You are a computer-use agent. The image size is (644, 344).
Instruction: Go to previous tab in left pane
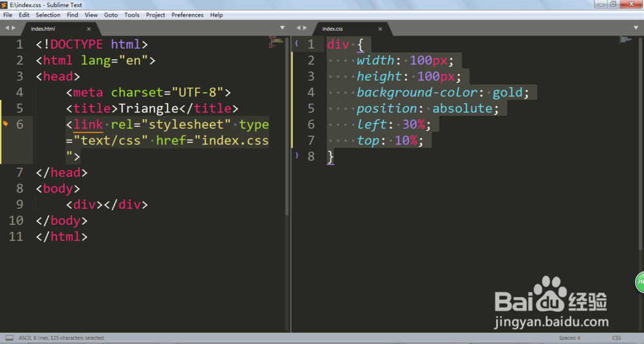point(7,28)
